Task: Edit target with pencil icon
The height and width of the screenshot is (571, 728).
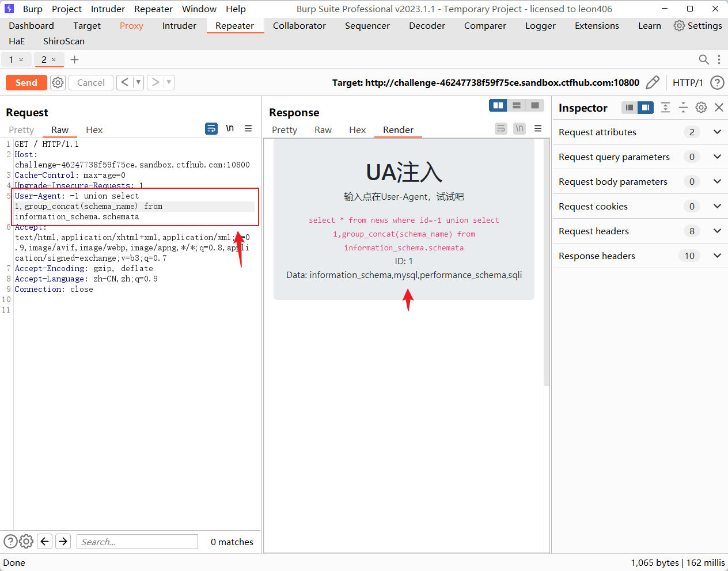Action: coord(653,82)
